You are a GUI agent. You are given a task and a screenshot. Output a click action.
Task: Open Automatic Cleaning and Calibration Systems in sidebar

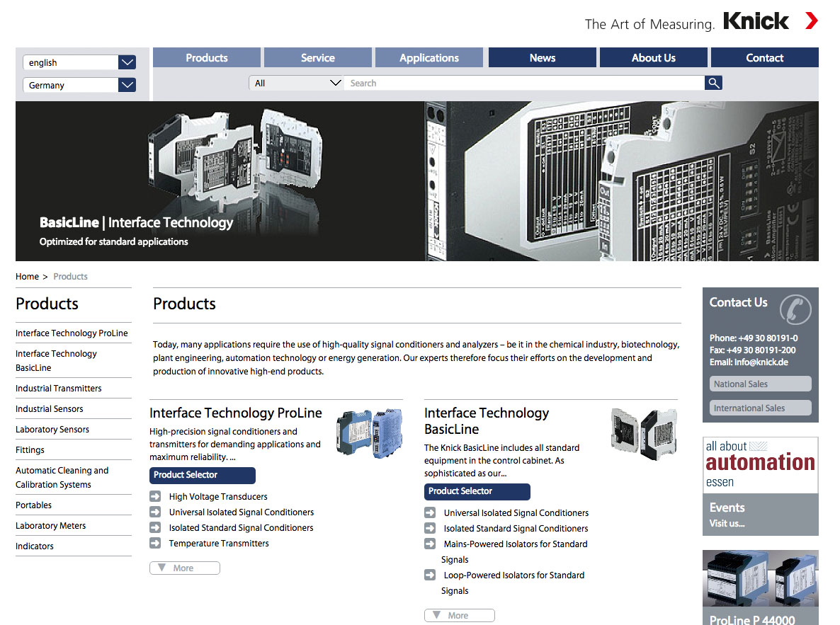[62, 477]
